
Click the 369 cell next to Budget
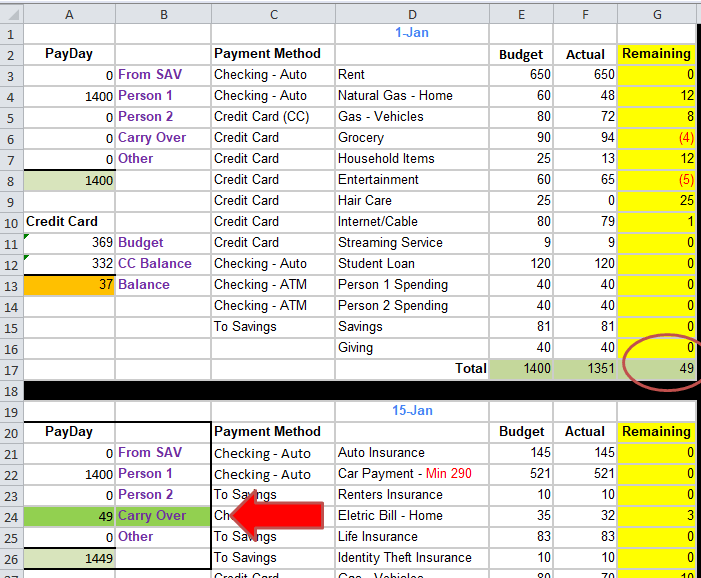click(x=69, y=243)
